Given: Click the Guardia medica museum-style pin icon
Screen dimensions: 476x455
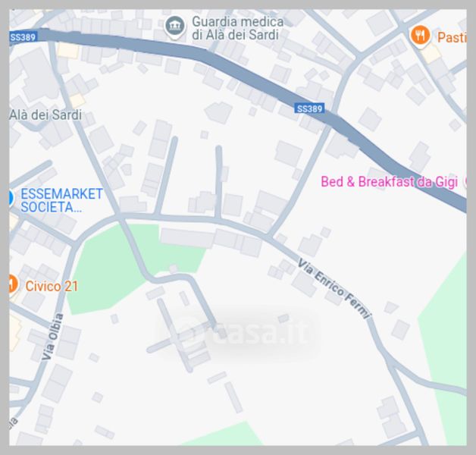Looking at the screenshot, I should 175,27.
